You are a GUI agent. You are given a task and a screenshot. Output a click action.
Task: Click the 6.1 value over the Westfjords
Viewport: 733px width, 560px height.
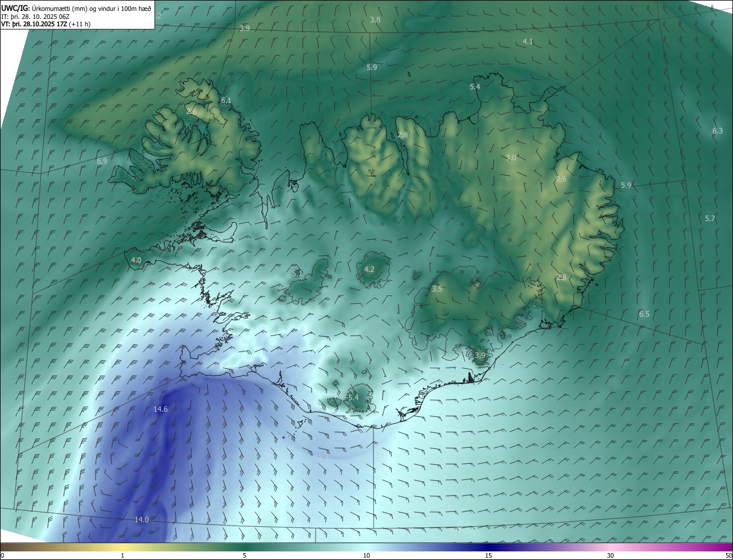(x=226, y=101)
